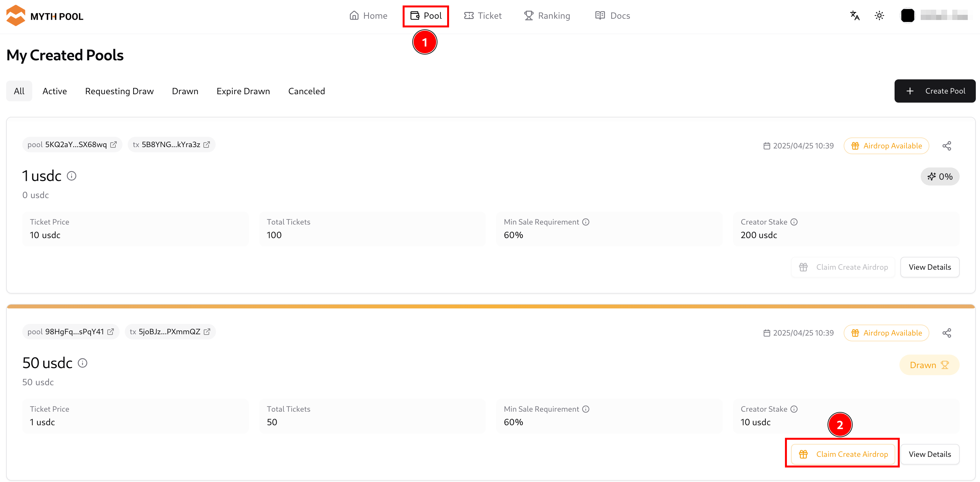Click the calendar icon of 50 usdc pool
The height and width of the screenshot is (482, 980).
(x=767, y=333)
